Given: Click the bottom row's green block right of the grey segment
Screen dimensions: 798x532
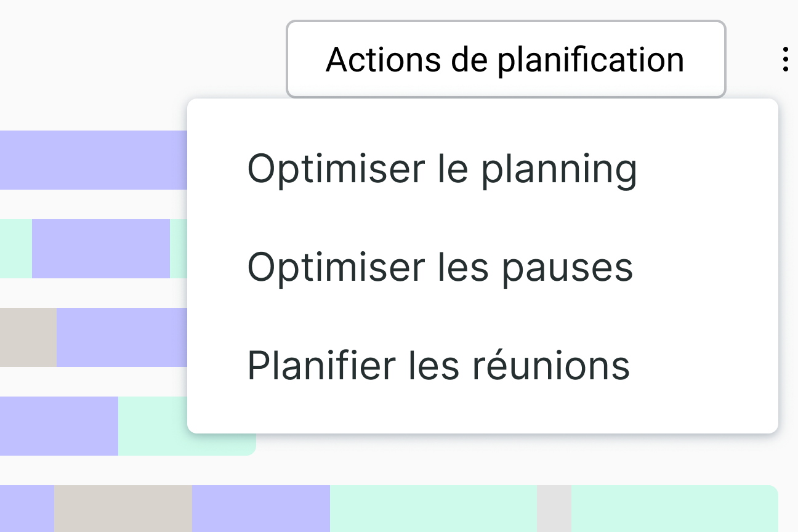Looking at the screenshot, I should click(x=674, y=509).
